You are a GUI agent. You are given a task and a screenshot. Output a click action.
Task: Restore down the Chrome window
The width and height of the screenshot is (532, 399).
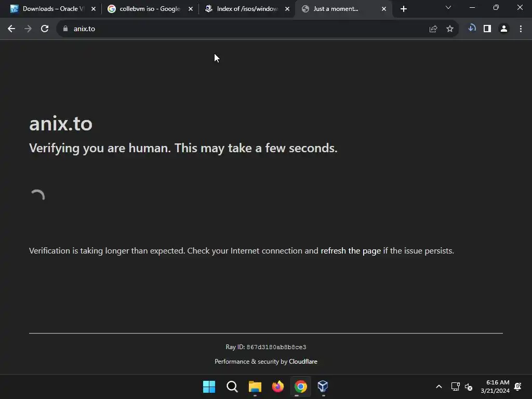[x=496, y=7]
